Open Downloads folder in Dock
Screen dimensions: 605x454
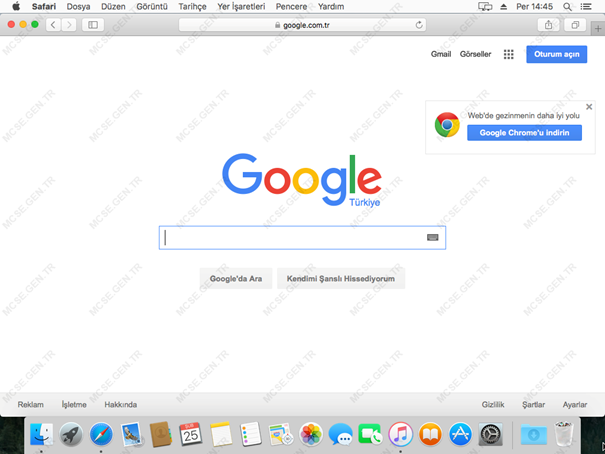[533, 435]
